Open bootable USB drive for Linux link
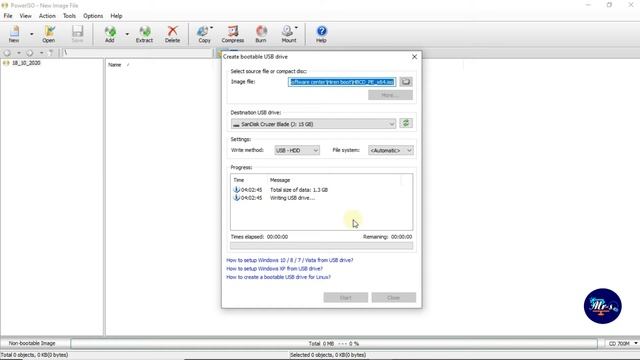The height and width of the screenshot is (360, 640). pos(278,277)
